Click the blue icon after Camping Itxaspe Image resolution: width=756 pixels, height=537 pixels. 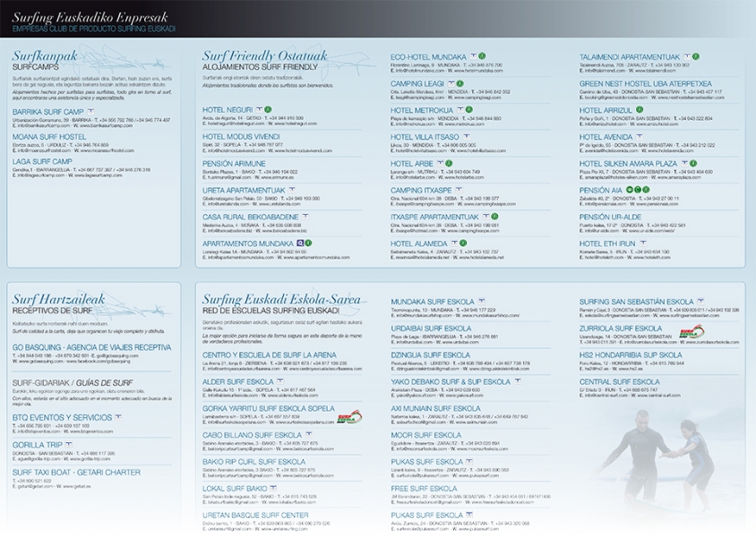[x=459, y=190]
